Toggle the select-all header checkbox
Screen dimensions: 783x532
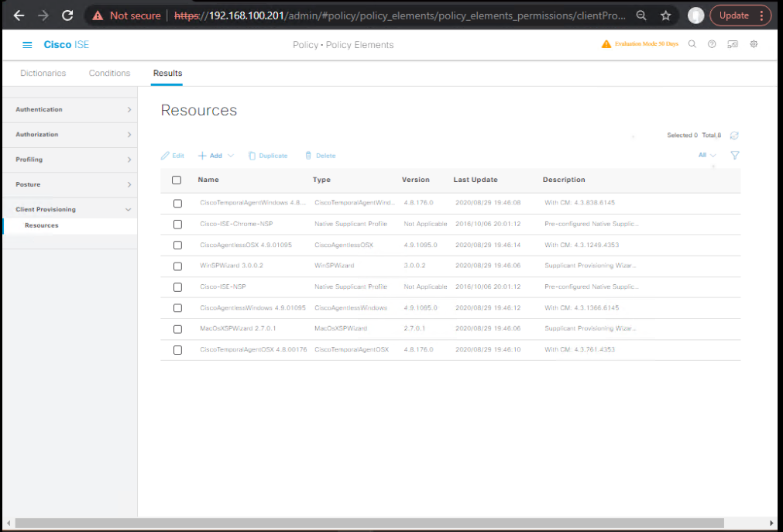[x=177, y=180]
